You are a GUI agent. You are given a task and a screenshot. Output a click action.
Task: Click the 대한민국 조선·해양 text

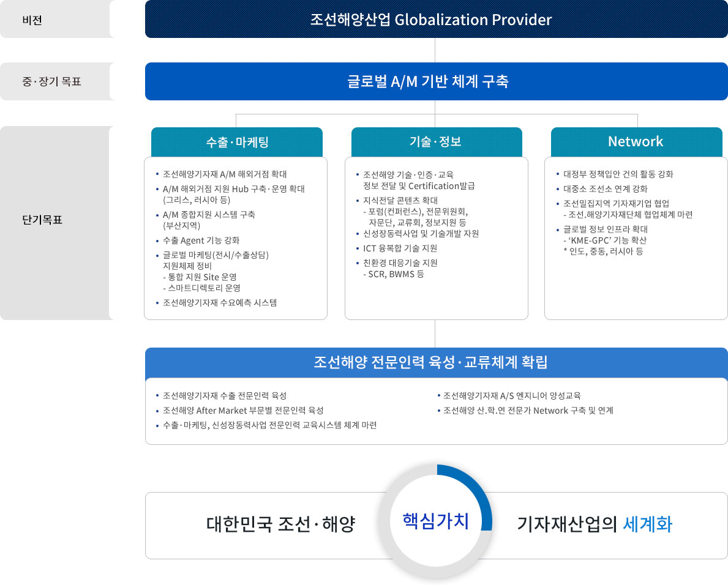coord(281,524)
